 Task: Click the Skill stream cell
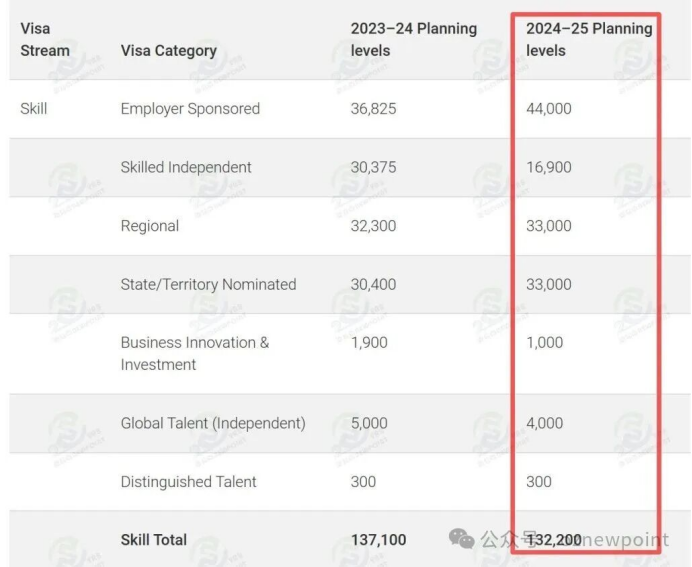(x=34, y=109)
